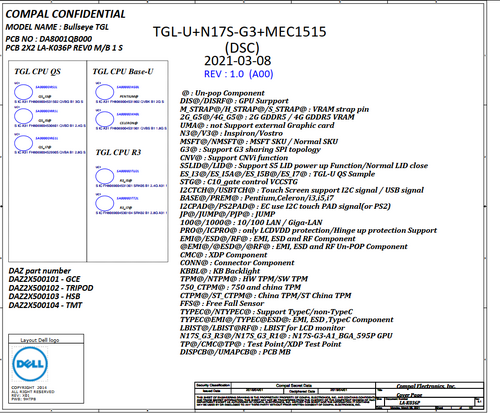Click 'MSFT SKU / Normal SKU' line
500x414 pixels.
pos(259,142)
